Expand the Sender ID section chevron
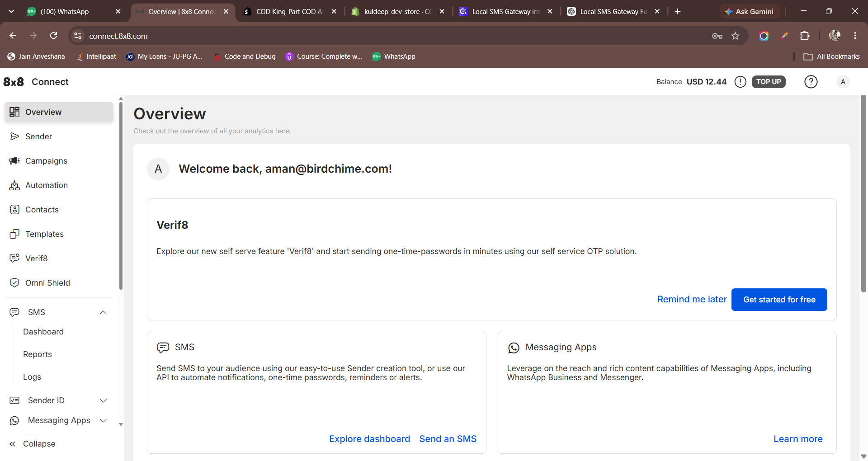This screenshot has height=461, width=868. 103,400
